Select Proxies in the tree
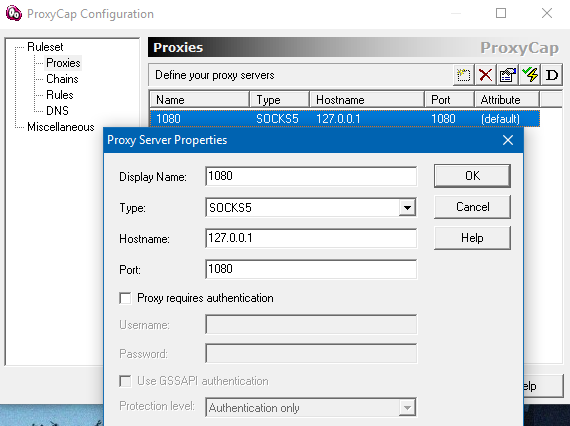This screenshot has width=570, height=426. [x=63, y=63]
